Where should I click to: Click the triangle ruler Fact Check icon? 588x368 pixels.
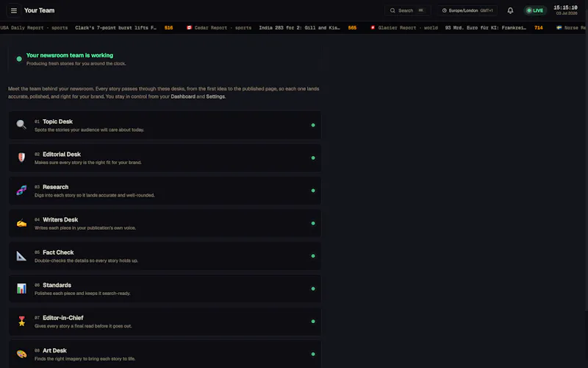(x=21, y=255)
